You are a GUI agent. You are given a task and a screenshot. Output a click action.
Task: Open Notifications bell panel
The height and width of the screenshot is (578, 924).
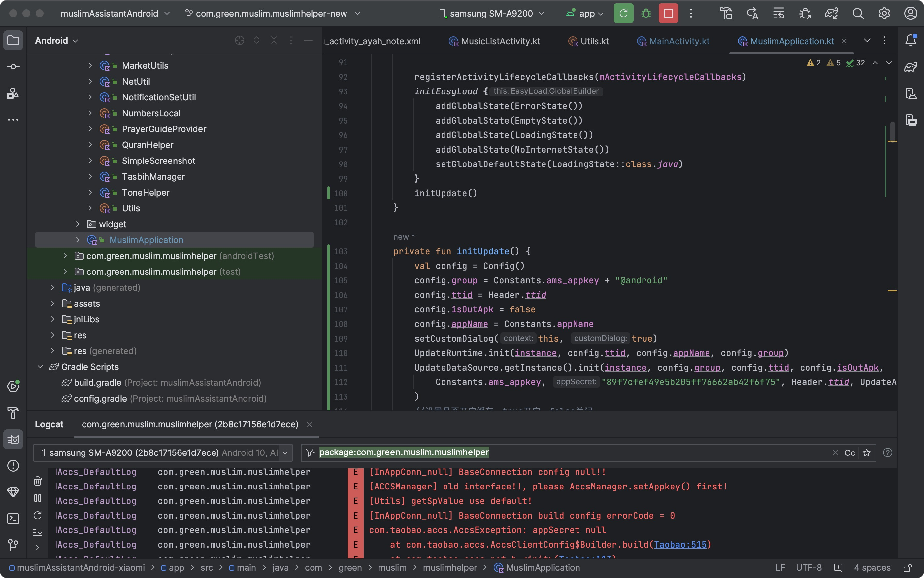[x=911, y=40]
